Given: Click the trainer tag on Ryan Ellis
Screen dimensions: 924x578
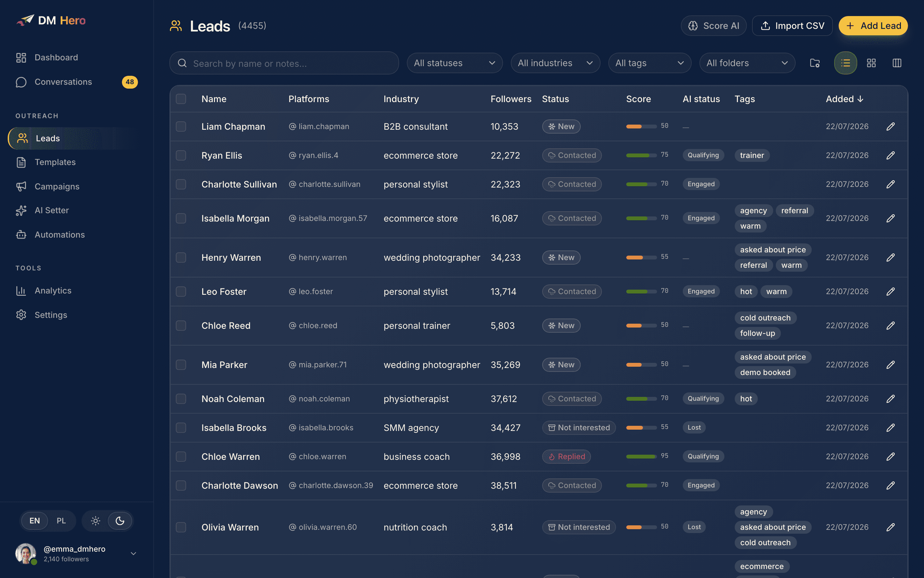Looking at the screenshot, I should 752,156.
